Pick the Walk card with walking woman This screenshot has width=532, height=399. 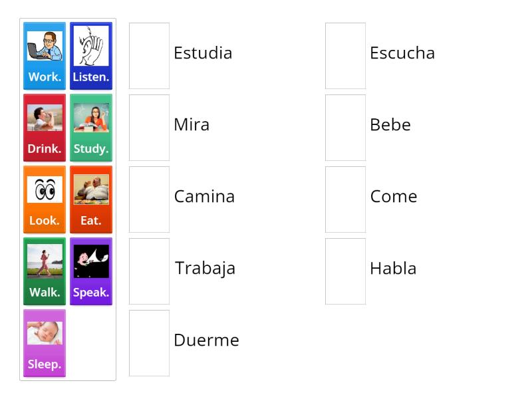45,271
